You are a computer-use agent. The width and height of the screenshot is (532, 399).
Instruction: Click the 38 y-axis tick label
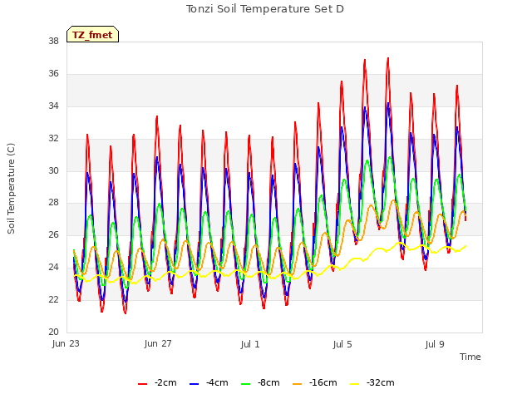[53, 41]
